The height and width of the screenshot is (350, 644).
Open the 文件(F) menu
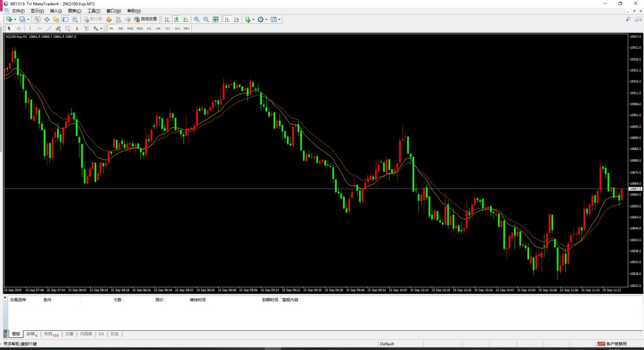click(18, 11)
